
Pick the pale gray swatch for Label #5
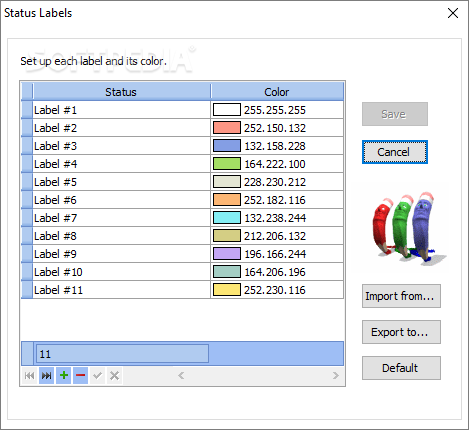(227, 182)
